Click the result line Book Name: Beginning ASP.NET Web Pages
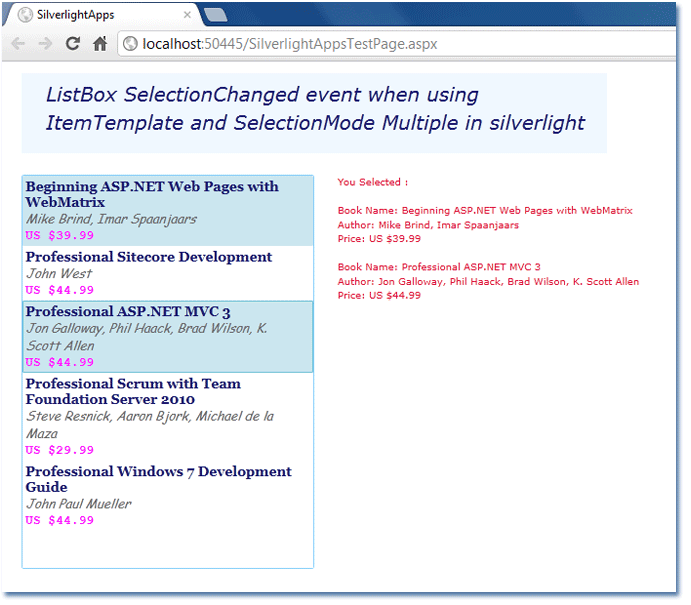Viewport: 691px width, 605px height. pos(485,211)
